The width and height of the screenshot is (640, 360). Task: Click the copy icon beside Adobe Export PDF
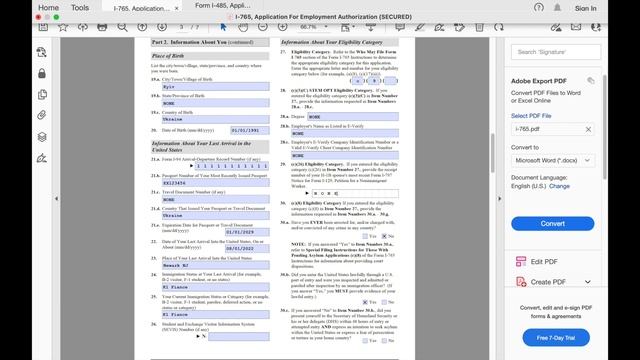pyautogui.click(x=591, y=80)
